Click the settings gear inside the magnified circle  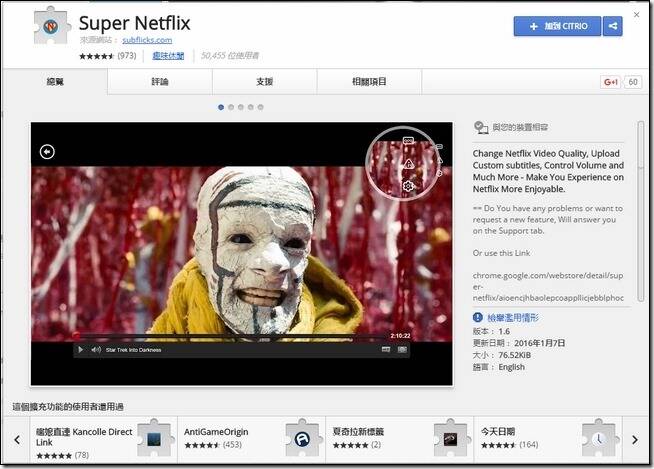408,186
